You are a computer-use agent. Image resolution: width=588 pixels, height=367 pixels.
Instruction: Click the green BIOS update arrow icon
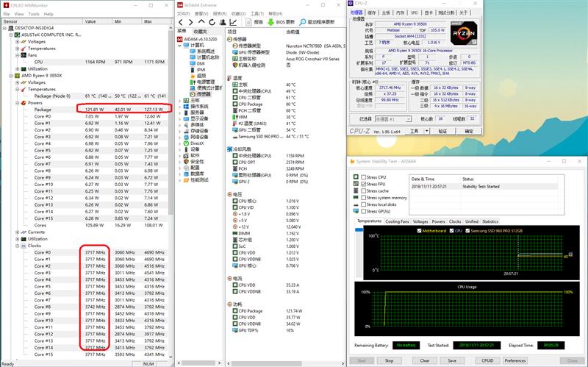coord(270,22)
